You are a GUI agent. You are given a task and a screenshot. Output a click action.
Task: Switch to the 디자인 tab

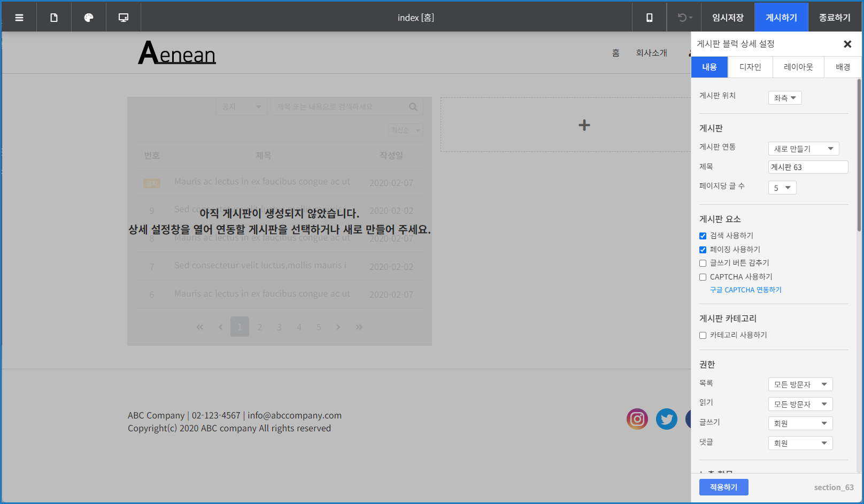coord(750,67)
